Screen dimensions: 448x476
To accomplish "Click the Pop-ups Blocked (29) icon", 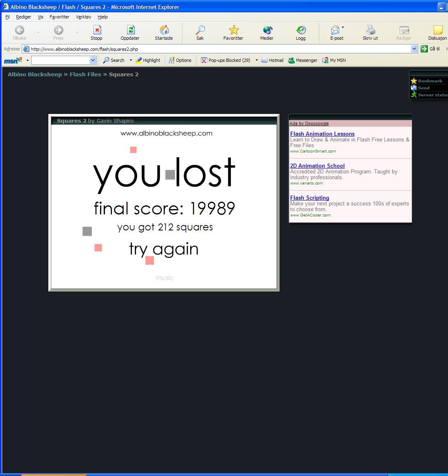I will coord(204,60).
